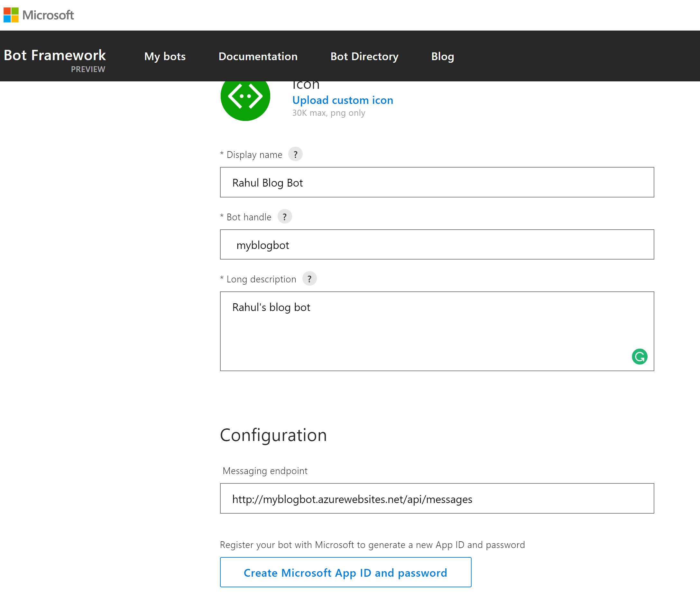This screenshot has height=595, width=700.
Task: Focus the Messaging endpoint URL field
Action: (x=437, y=499)
